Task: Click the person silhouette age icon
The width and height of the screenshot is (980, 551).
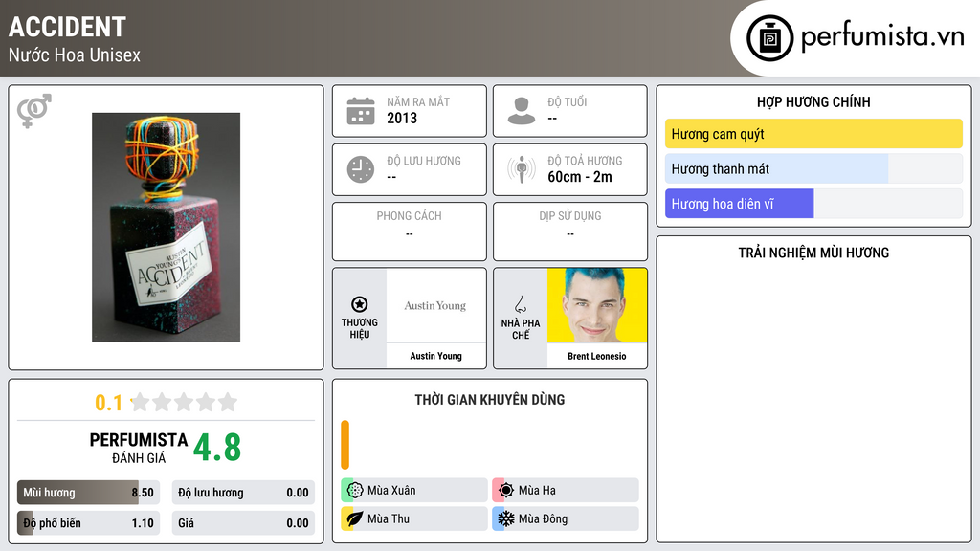Action: pos(522,111)
